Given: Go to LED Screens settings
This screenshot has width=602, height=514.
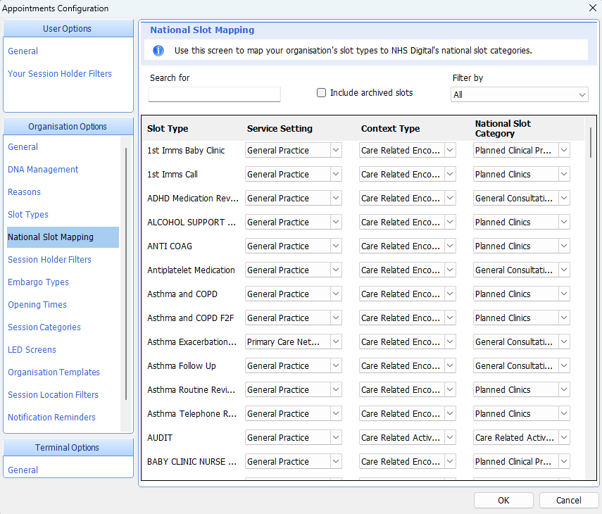Looking at the screenshot, I should pos(32,350).
